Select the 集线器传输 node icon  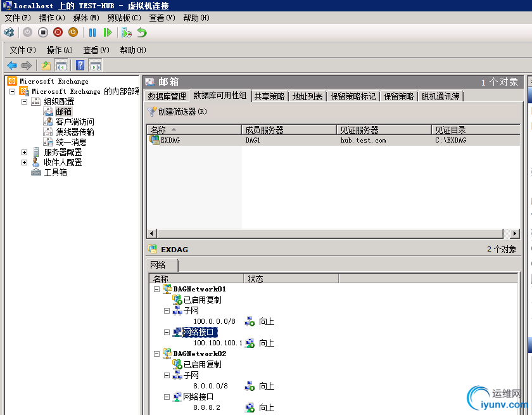pyautogui.click(x=48, y=132)
